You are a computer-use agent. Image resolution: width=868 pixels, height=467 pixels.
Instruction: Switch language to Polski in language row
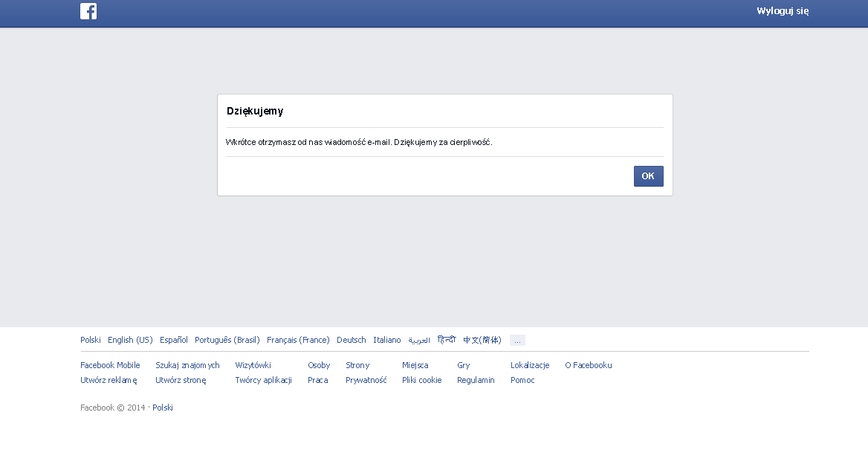tap(90, 340)
